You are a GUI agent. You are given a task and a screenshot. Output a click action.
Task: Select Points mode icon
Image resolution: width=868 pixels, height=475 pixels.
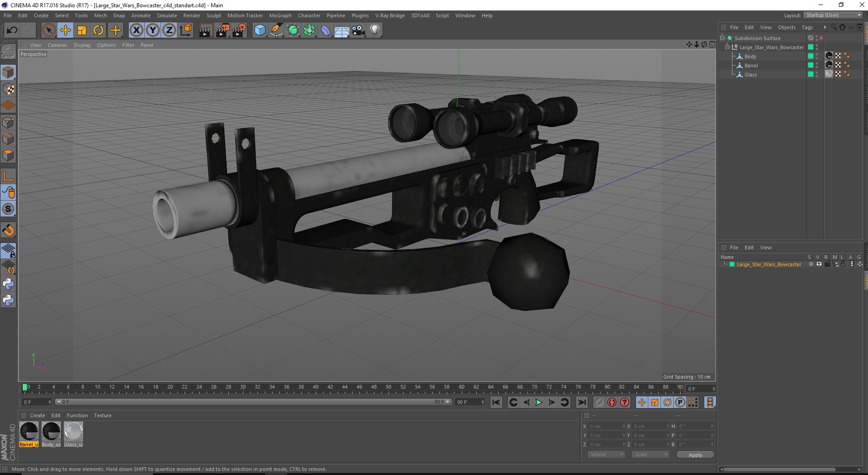point(8,122)
